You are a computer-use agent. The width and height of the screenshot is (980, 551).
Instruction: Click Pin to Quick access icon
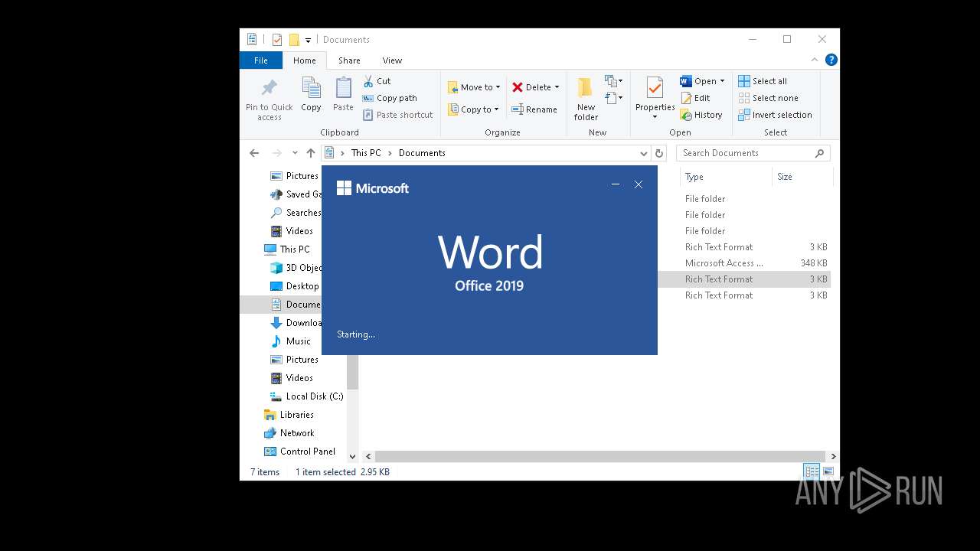tap(269, 88)
